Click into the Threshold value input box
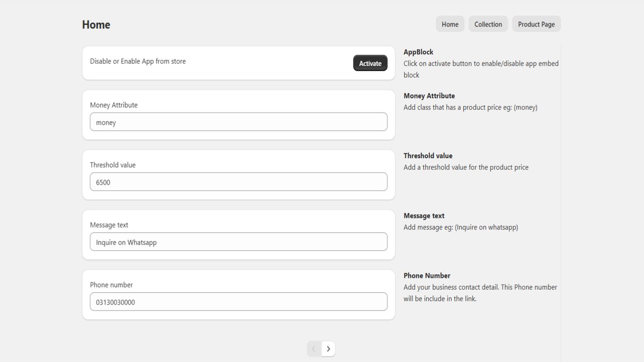This screenshot has width=644, height=362. click(238, 182)
